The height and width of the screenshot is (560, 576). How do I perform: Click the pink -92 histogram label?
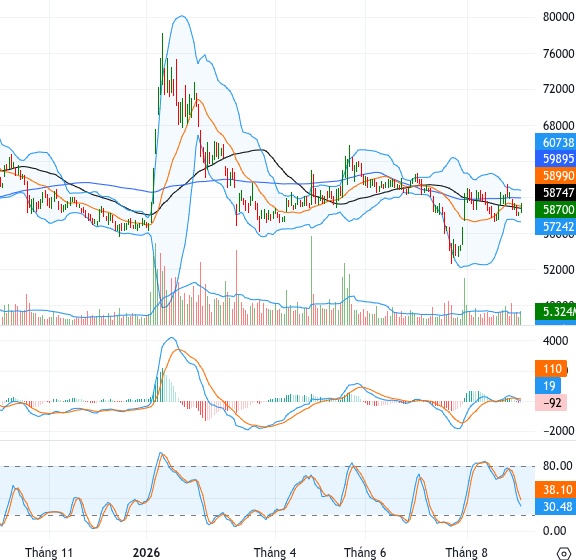click(x=551, y=403)
